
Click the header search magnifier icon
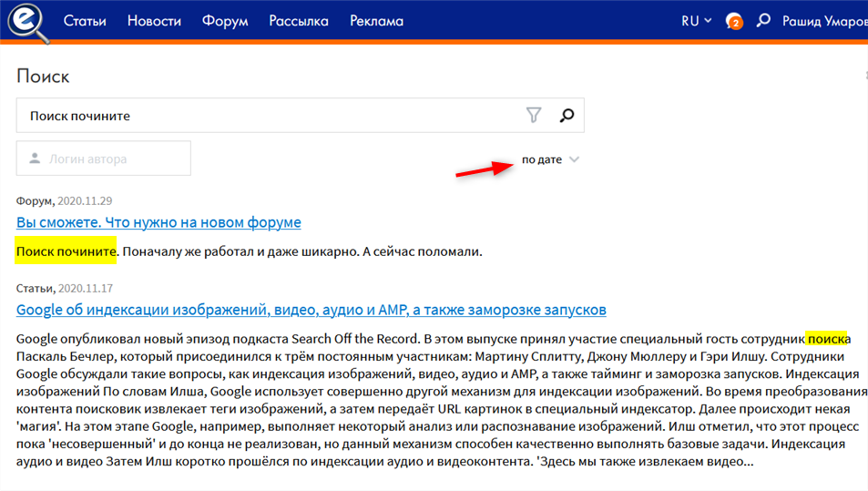[763, 20]
